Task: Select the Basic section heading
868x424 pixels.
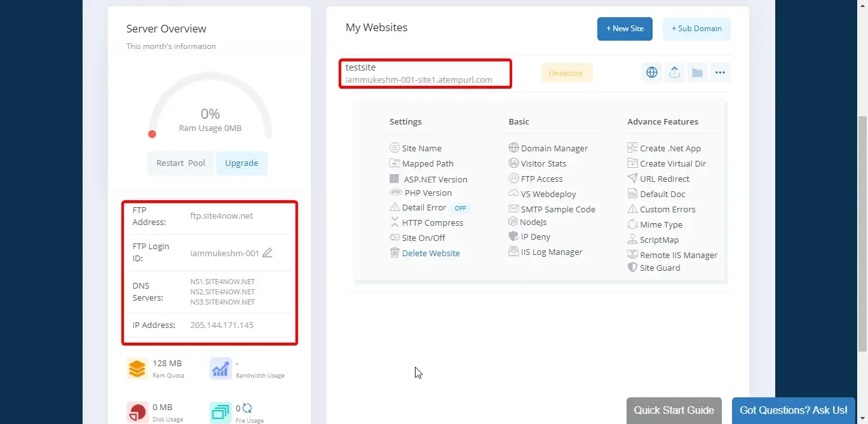Action: (x=519, y=121)
